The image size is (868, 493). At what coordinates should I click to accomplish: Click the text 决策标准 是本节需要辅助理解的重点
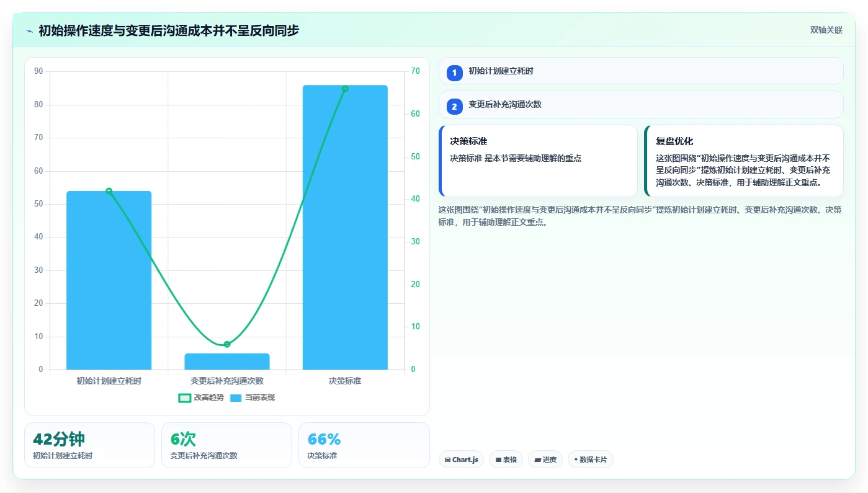[516, 158]
